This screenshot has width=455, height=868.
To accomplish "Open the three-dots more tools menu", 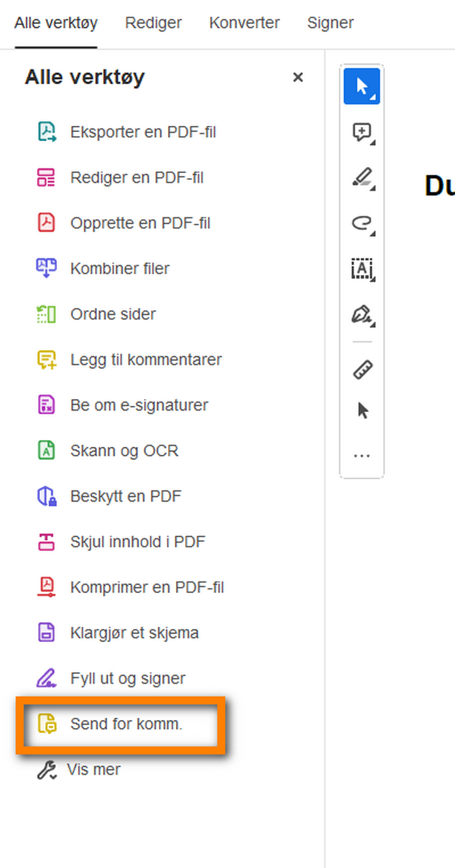I will click(362, 456).
